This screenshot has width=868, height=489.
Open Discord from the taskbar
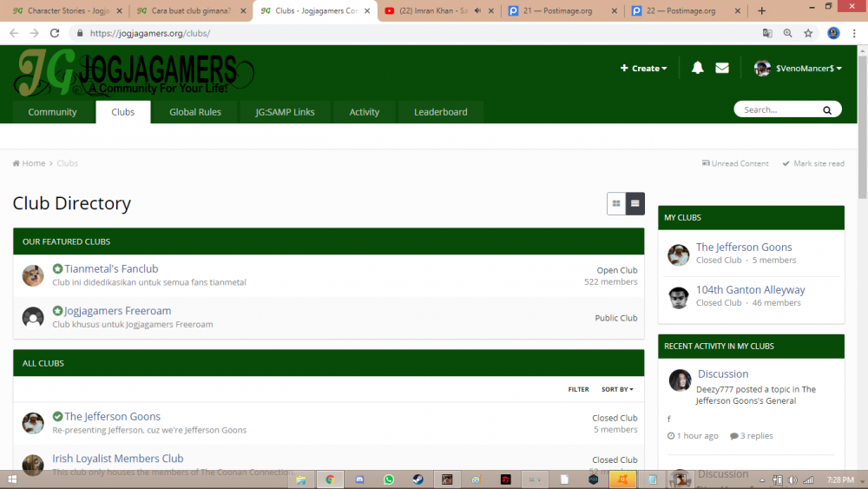click(x=359, y=479)
